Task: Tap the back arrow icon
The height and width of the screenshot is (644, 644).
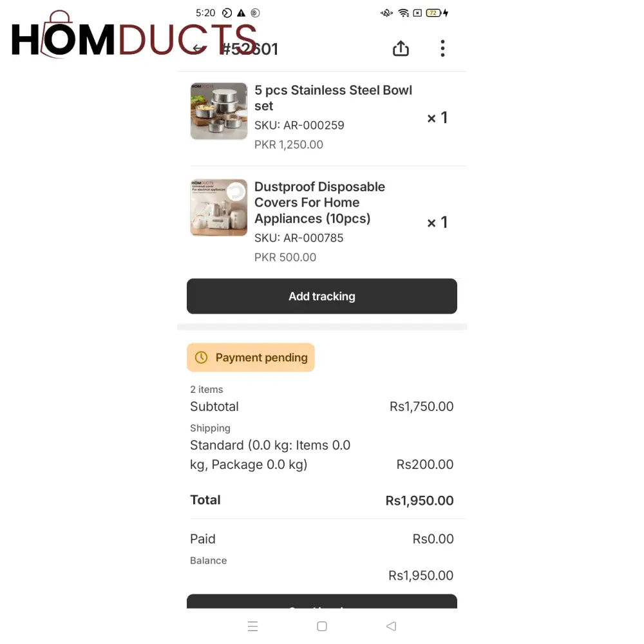Action: tap(198, 49)
